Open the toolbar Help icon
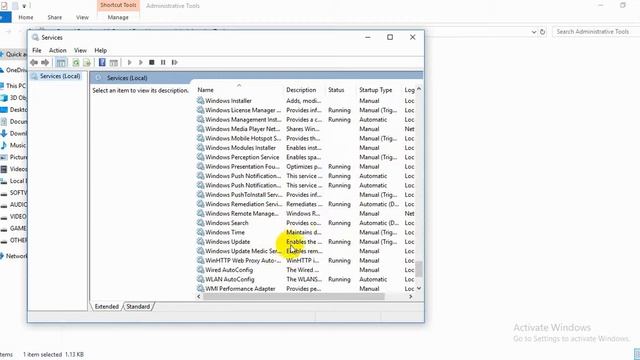Image resolution: width=640 pixels, height=360 pixels. click(x=102, y=62)
